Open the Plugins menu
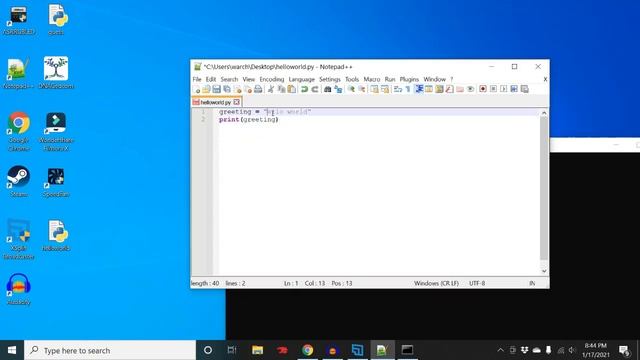This screenshot has width=640, height=360. coord(409,79)
